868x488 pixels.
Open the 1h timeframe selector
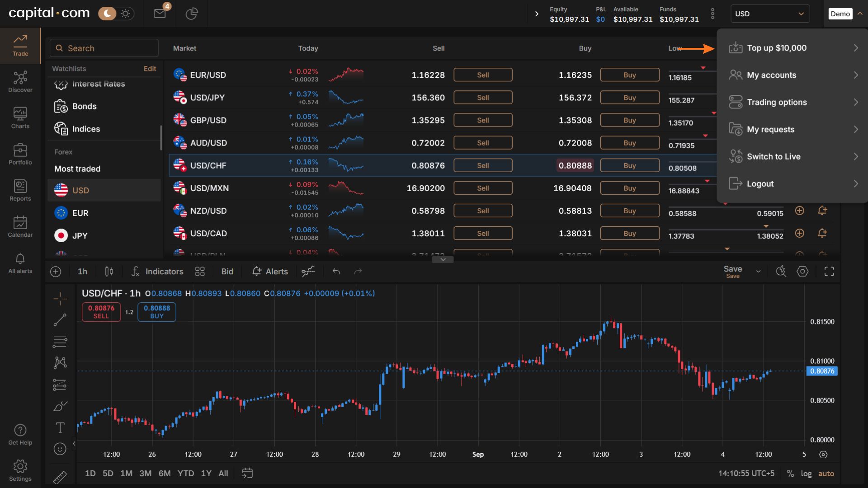[x=82, y=271]
